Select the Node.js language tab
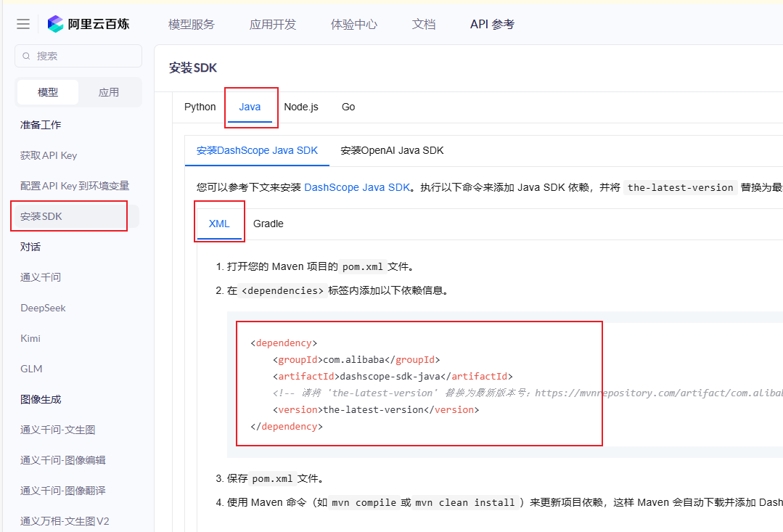Screen dimensions: 783x532 [x=301, y=107]
